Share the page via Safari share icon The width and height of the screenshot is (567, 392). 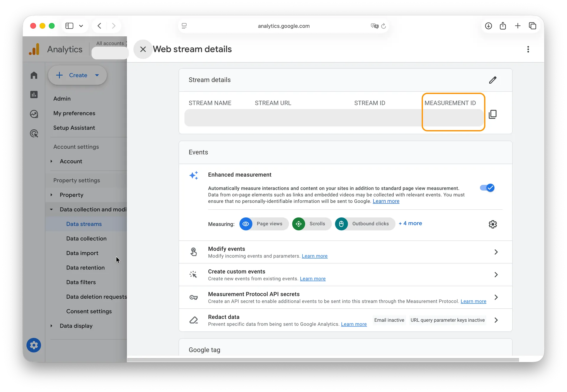click(503, 26)
